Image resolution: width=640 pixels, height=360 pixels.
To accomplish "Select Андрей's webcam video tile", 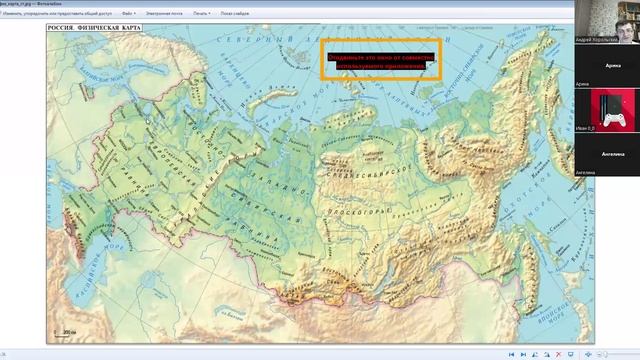I will (607, 22).
